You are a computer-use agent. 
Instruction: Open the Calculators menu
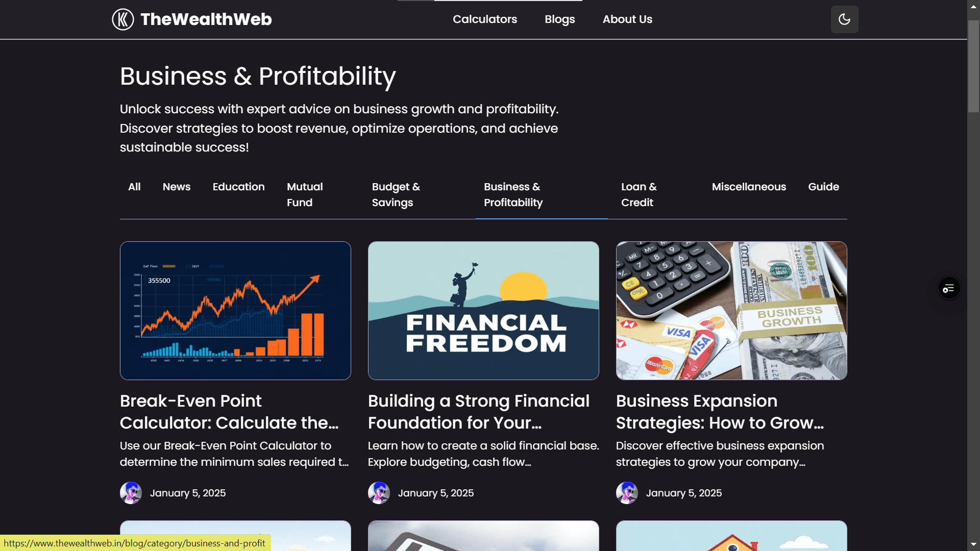point(484,19)
